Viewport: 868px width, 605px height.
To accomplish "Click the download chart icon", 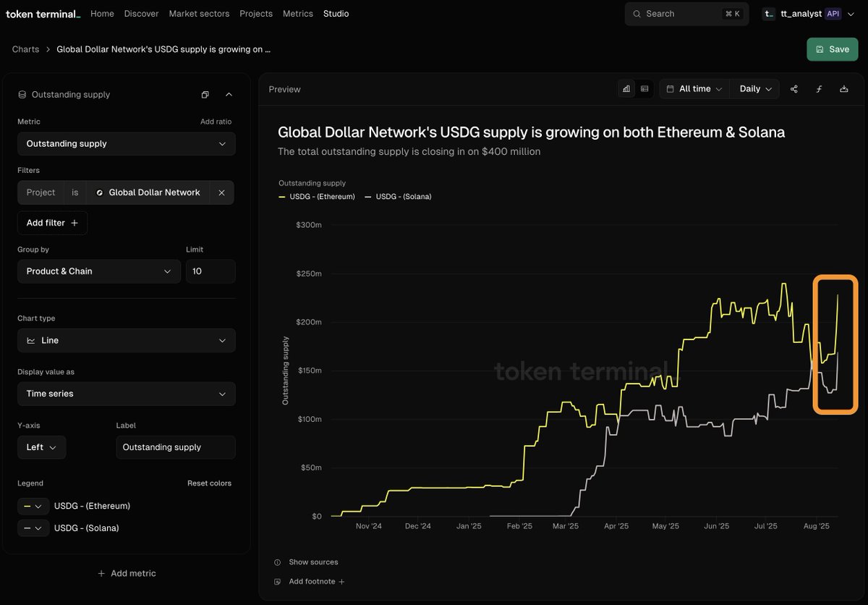I will coord(843,89).
